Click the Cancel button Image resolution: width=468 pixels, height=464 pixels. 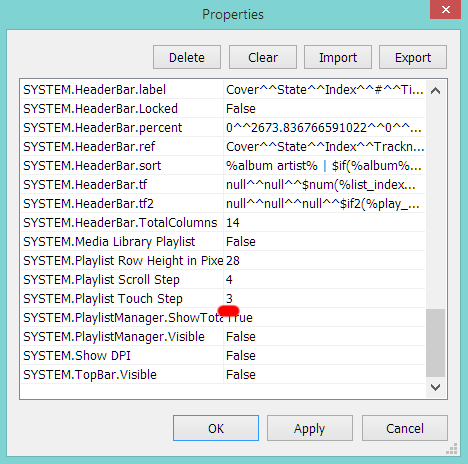[x=405, y=428]
